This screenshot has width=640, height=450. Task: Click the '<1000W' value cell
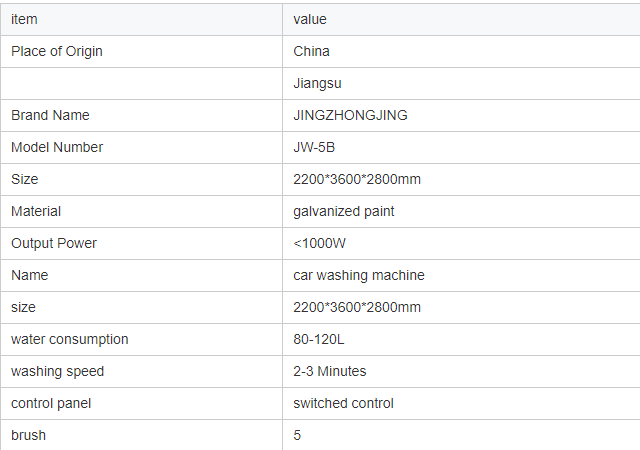(318, 243)
